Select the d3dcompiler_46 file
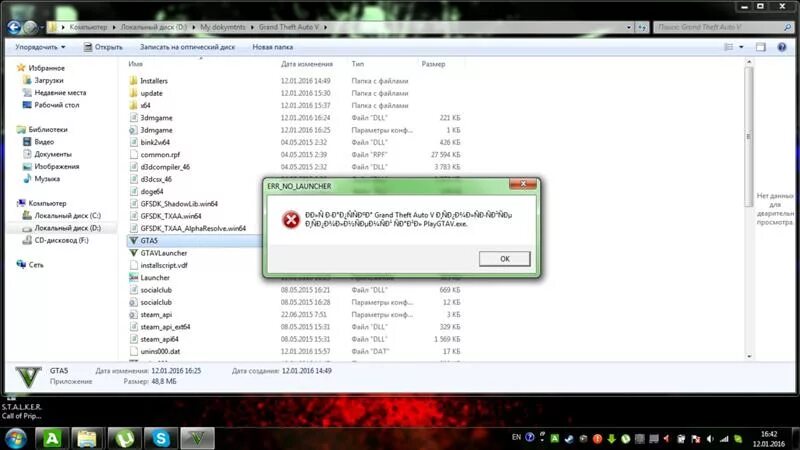800x450 pixels. pos(165,167)
